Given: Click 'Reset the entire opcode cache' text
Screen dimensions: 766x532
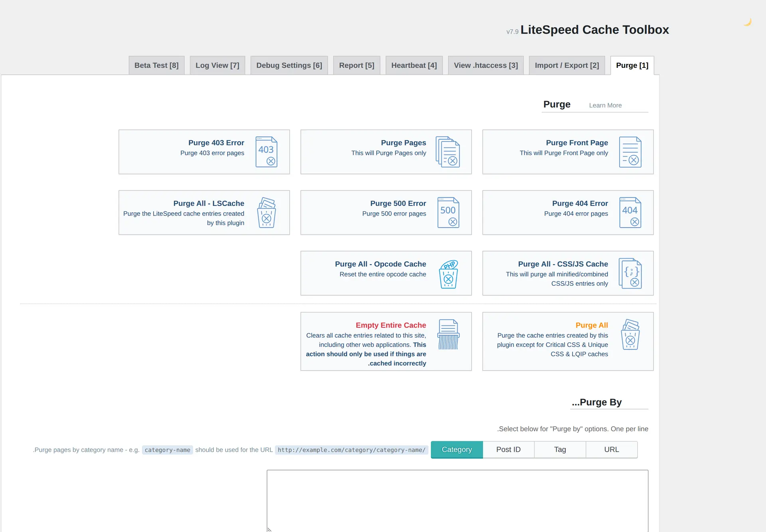Looking at the screenshot, I should click(383, 274).
